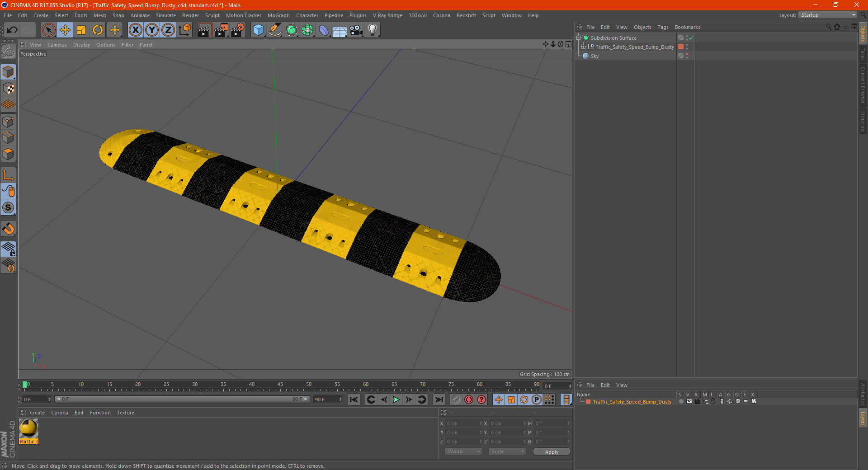Viewport: 868px width, 470px height.
Task: Collapse Subdivision Surface tree node
Action: [579, 38]
